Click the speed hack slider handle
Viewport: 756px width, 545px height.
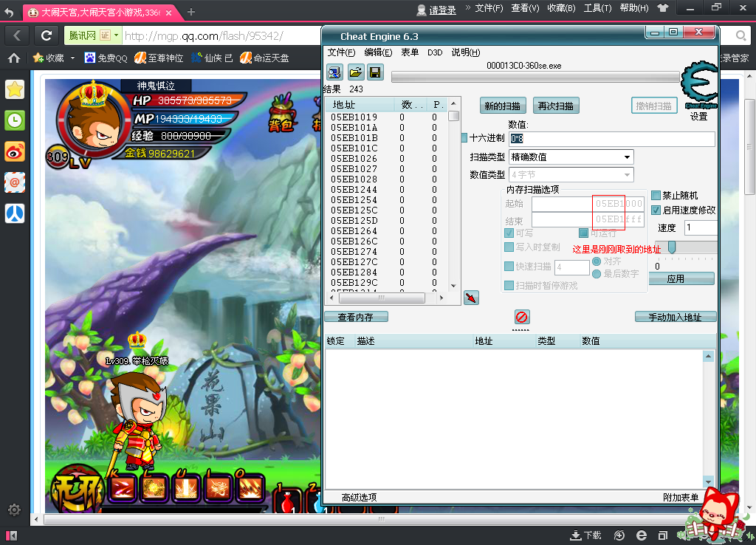tap(672, 247)
